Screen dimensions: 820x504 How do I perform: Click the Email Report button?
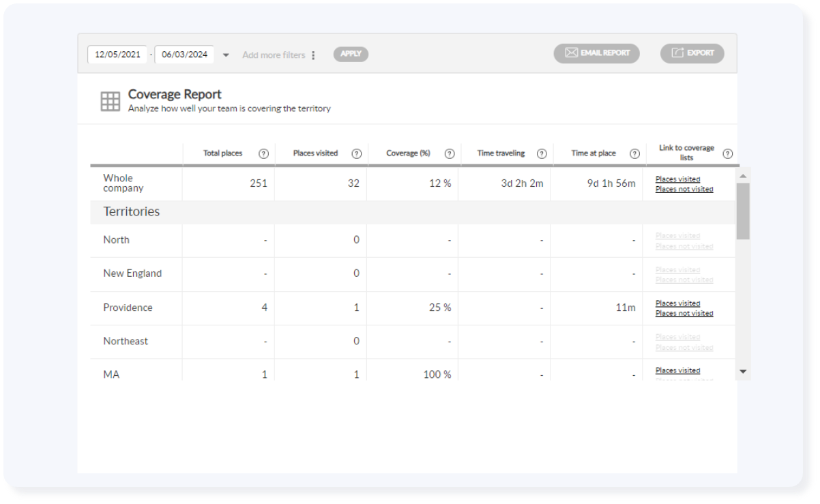click(x=596, y=53)
